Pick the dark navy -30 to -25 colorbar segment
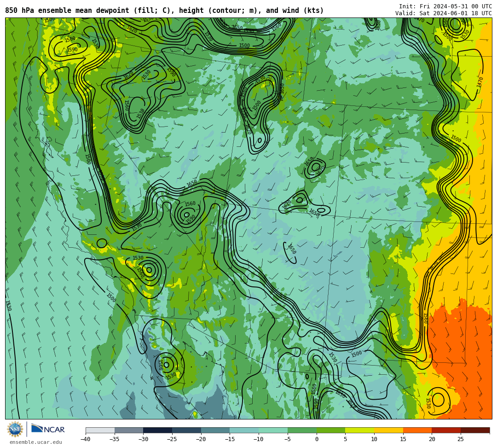The width and height of the screenshot is (497, 448). coord(158,430)
